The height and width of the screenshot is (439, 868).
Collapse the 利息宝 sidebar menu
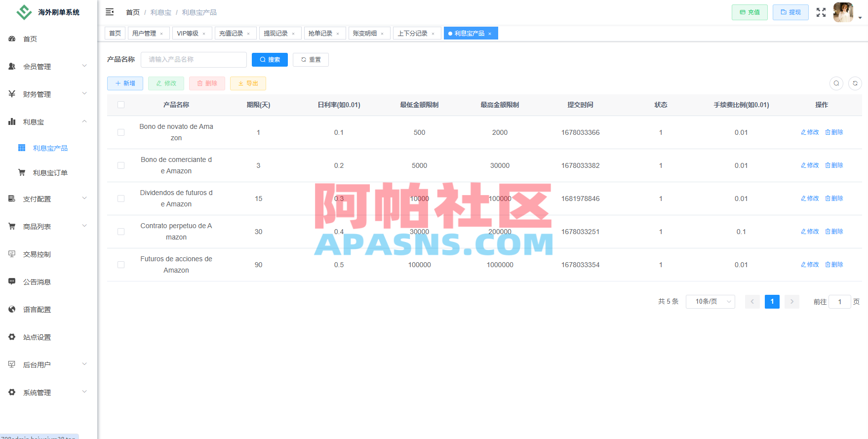point(48,121)
